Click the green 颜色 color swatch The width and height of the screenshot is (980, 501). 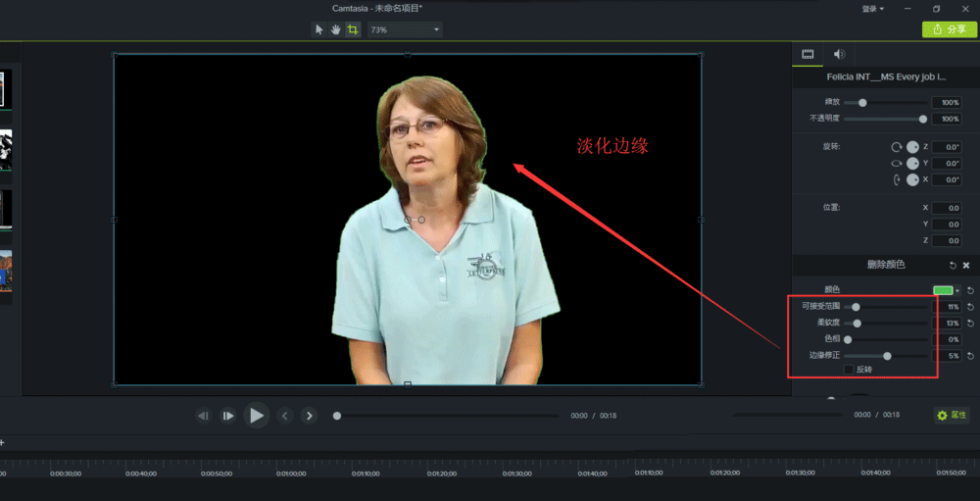943,290
